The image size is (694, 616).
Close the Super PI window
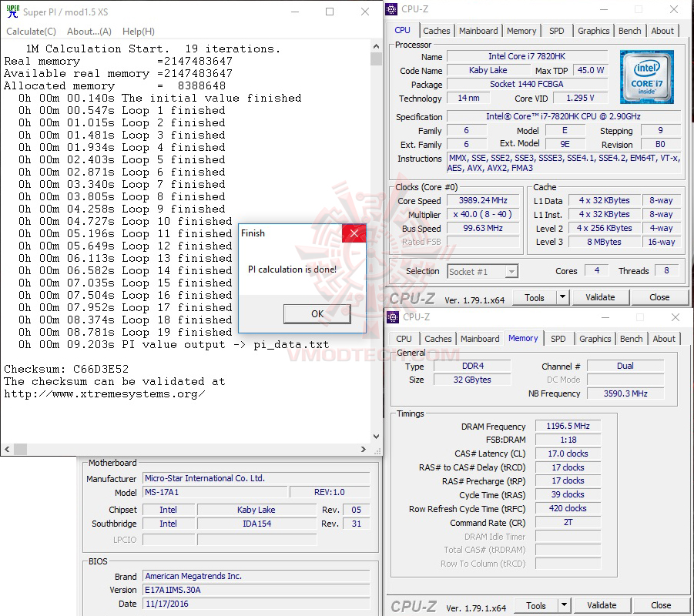tap(364, 12)
